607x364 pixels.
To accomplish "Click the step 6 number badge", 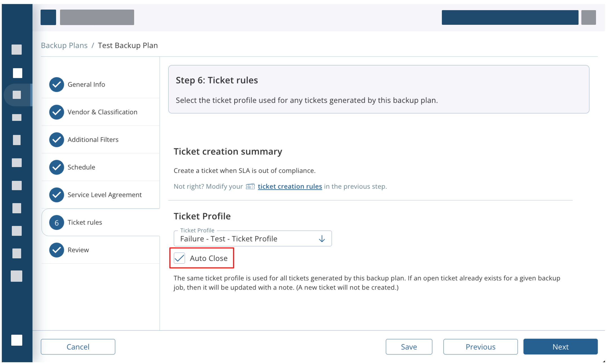I will 57,222.
